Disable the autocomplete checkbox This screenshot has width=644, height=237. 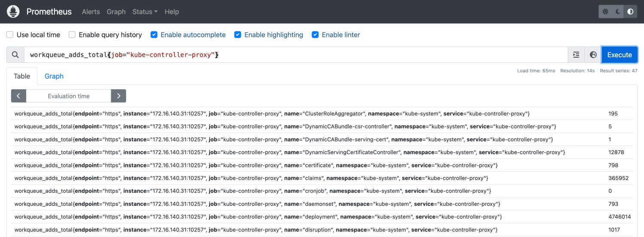[x=154, y=35]
